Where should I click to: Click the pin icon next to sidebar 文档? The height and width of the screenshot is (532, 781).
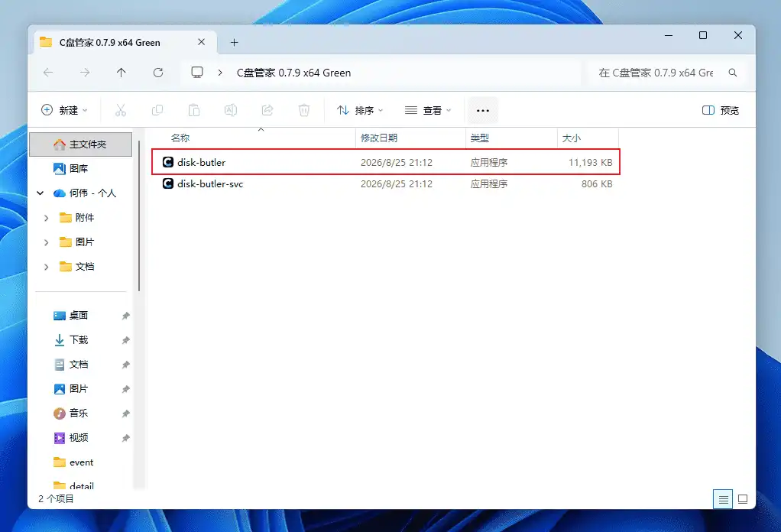tap(125, 365)
